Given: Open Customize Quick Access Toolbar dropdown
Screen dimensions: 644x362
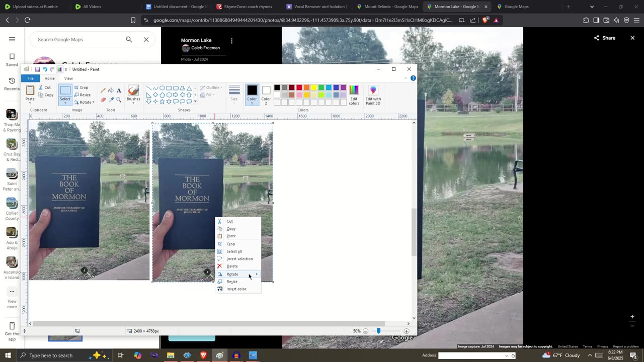Looking at the screenshot, I should tap(66, 69).
